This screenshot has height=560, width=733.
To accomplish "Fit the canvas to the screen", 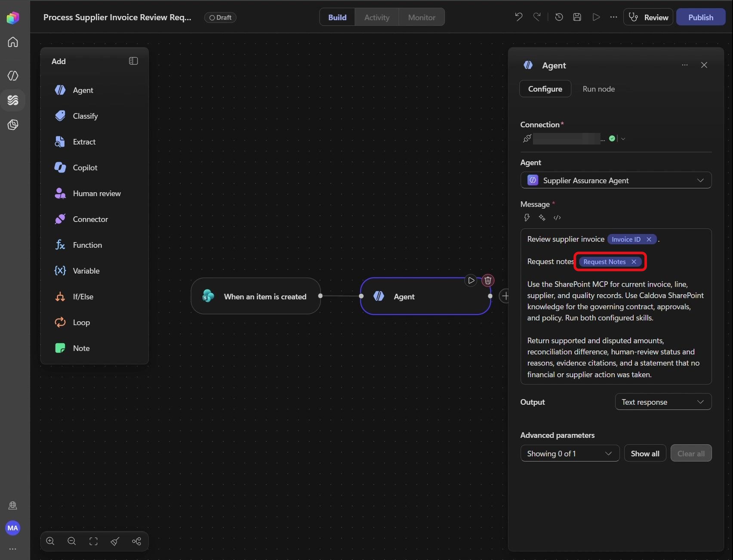I will tap(93, 541).
